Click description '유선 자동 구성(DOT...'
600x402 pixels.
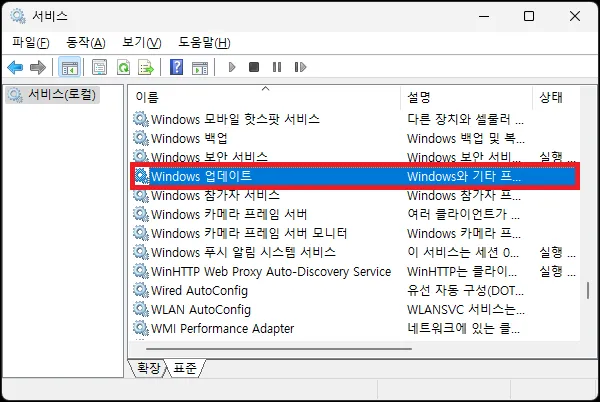[465, 291]
